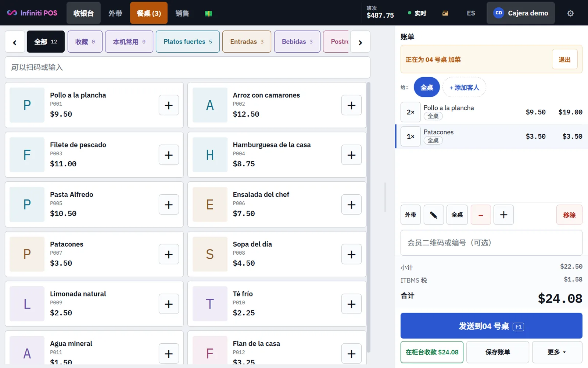The height and width of the screenshot is (368, 588).
Task: Click member QR code input field
Action: [x=491, y=243]
